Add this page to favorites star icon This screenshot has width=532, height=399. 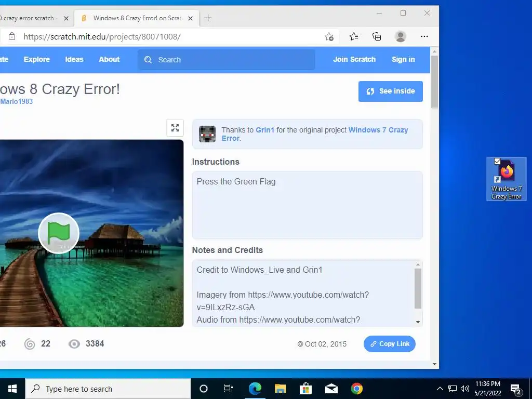pos(329,37)
